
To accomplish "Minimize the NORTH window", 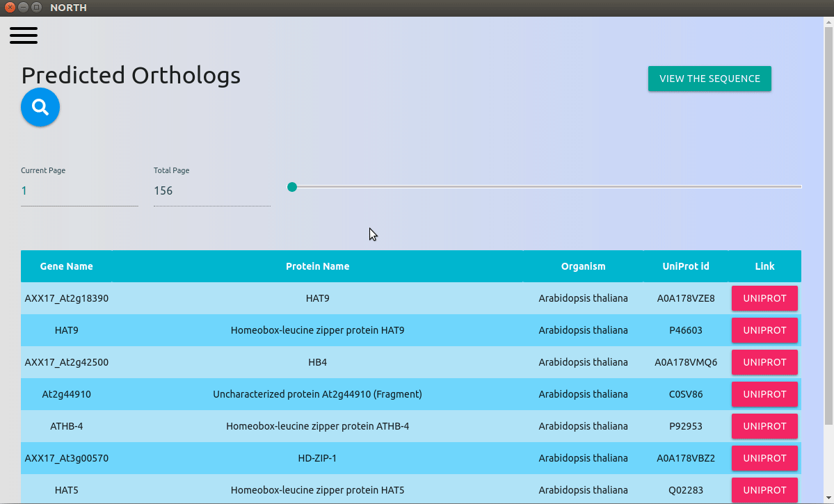I will click(x=23, y=8).
